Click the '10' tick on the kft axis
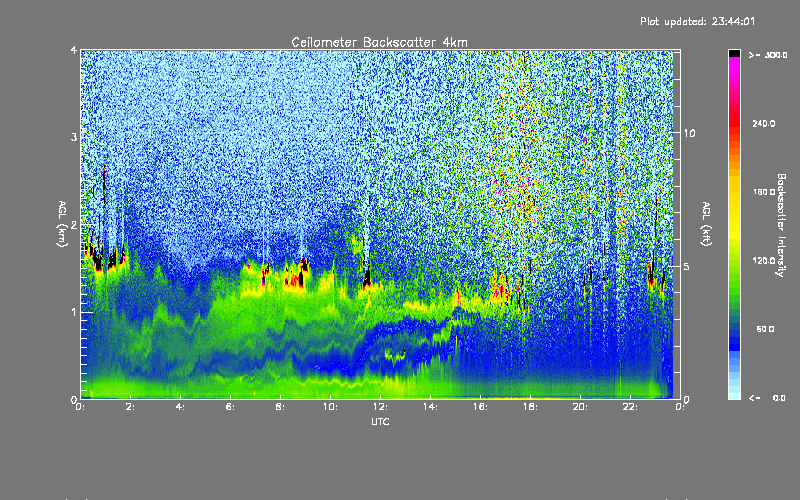800x500 pixels. [689, 133]
